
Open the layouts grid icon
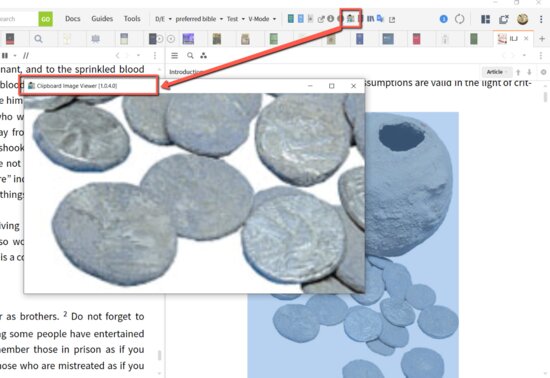(485, 19)
